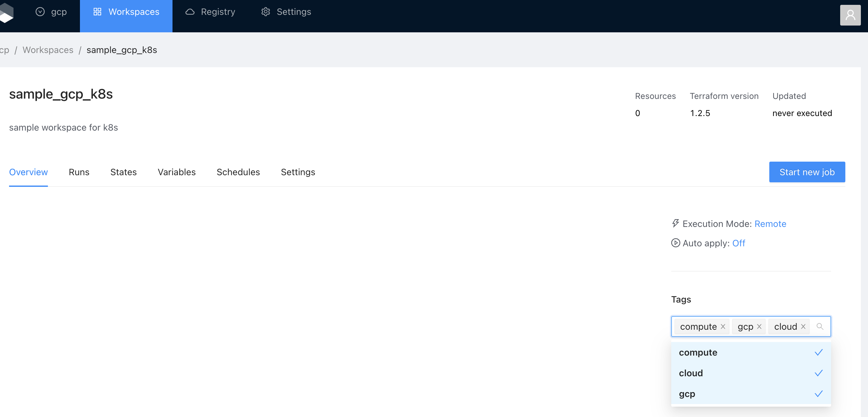Open the Variables tab
This screenshot has width=868, height=417.
pyautogui.click(x=176, y=172)
